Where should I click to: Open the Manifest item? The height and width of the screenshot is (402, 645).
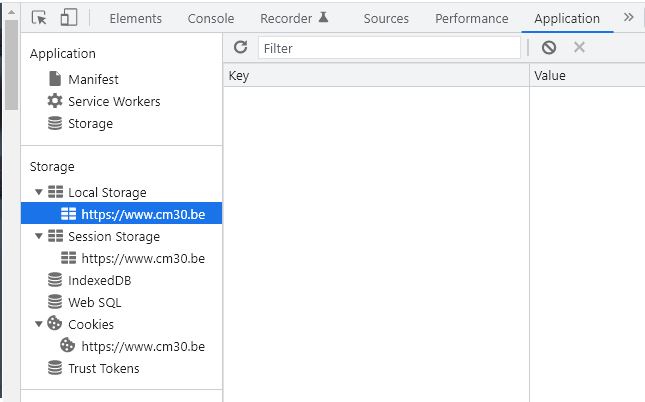93,79
